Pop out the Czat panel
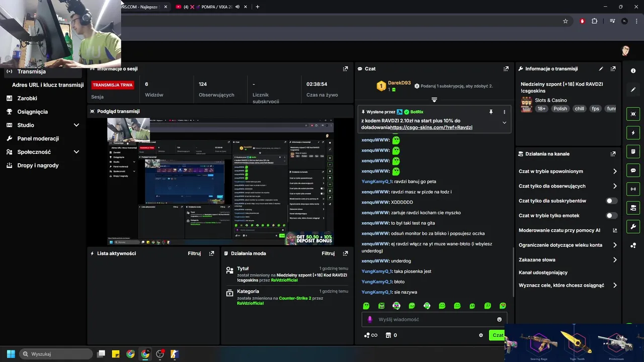This screenshot has height=362, width=644. (506, 69)
